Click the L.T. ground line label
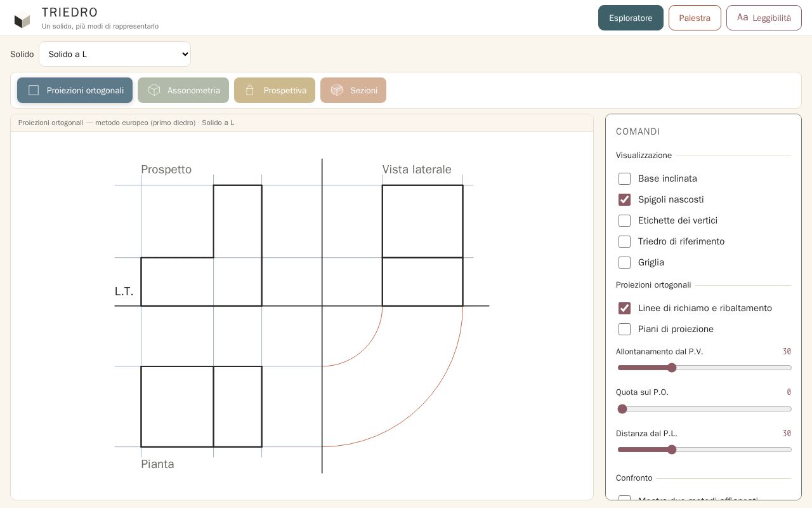 click(x=124, y=291)
